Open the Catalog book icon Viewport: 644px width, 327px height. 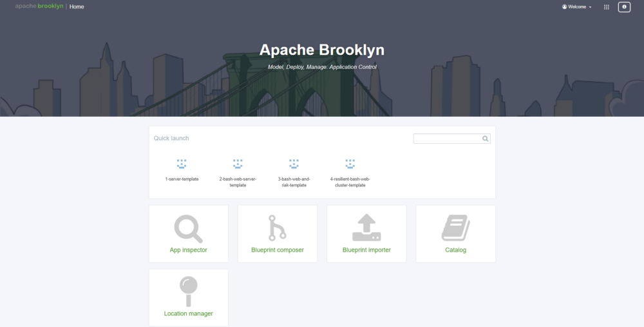(x=455, y=228)
